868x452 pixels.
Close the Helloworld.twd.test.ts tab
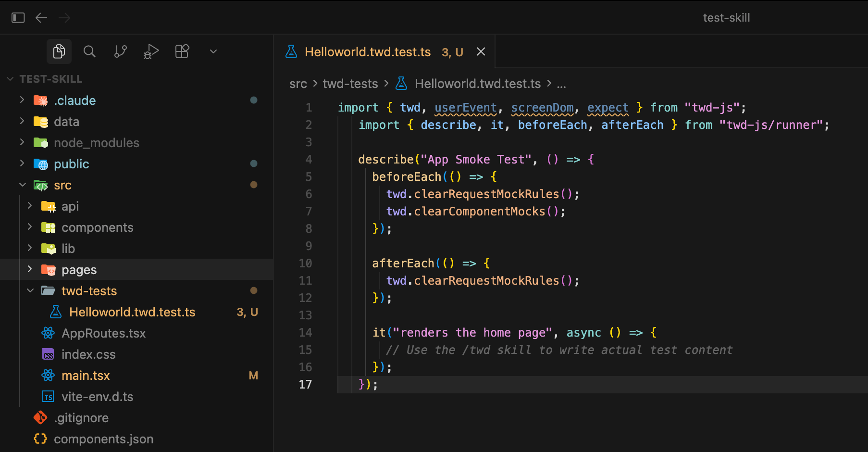click(481, 51)
